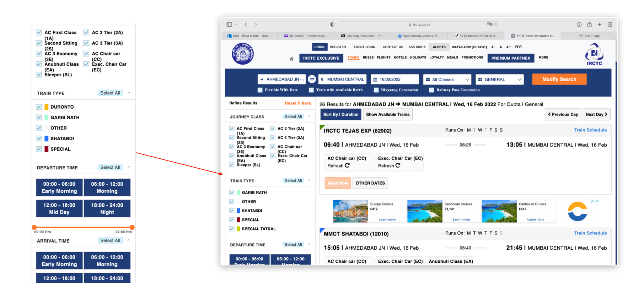Collapse Arrival Time section in enlarged panel
The height and width of the screenshot is (304, 644).
coord(129,240)
